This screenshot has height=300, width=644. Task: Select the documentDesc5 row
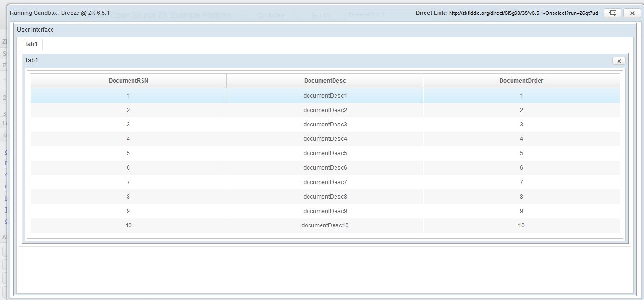(324, 153)
